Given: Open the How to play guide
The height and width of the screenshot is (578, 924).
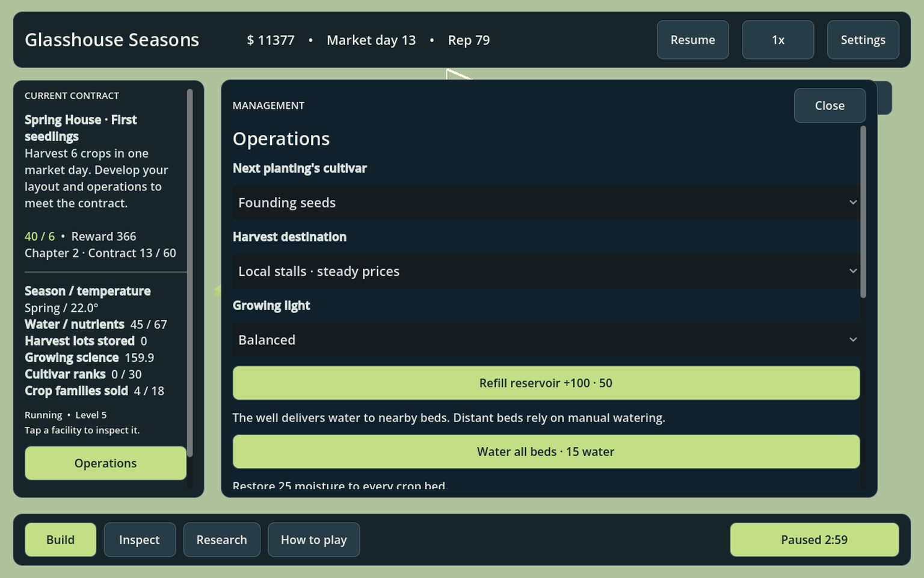Looking at the screenshot, I should point(313,539).
